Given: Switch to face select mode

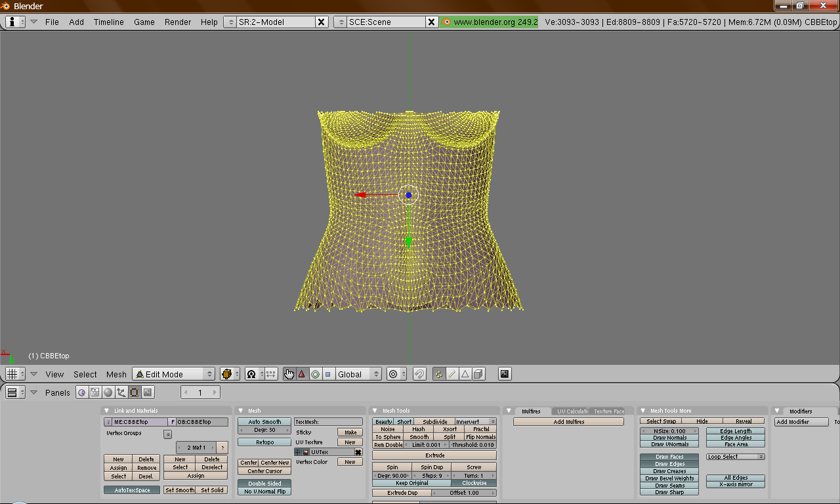Looking at the screenshot, I should pyautogui.click(x=465, y=374).
